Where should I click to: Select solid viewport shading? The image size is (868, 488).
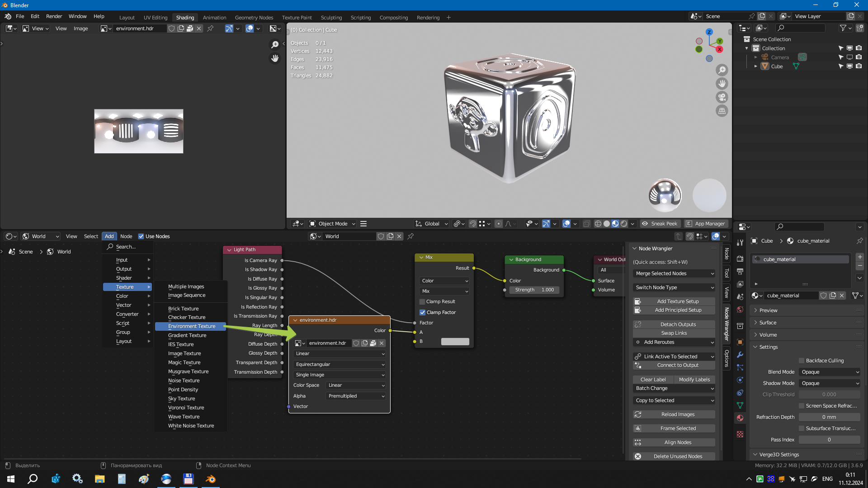point(607,224)
